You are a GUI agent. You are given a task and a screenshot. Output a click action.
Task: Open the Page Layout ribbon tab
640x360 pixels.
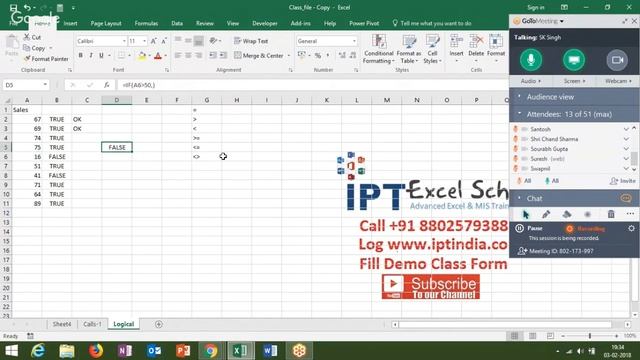(x=106, y=23)
